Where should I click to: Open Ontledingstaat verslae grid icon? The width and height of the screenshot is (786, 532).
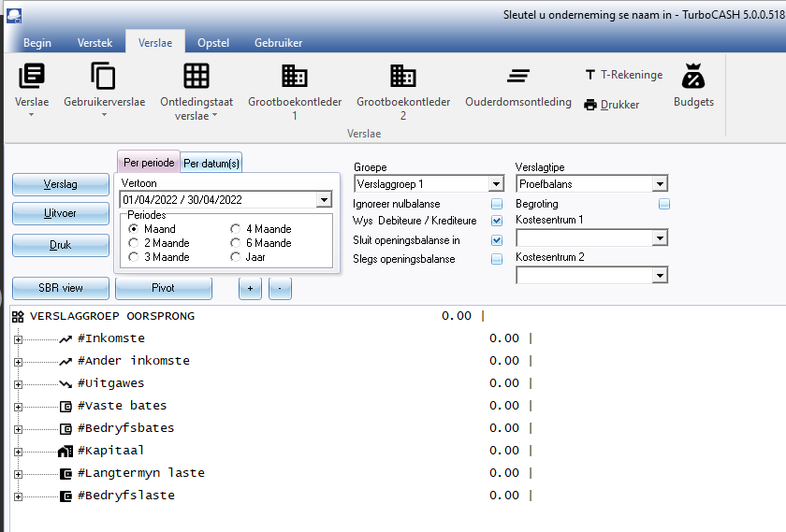pyautogui.click(x=196, y=77)
